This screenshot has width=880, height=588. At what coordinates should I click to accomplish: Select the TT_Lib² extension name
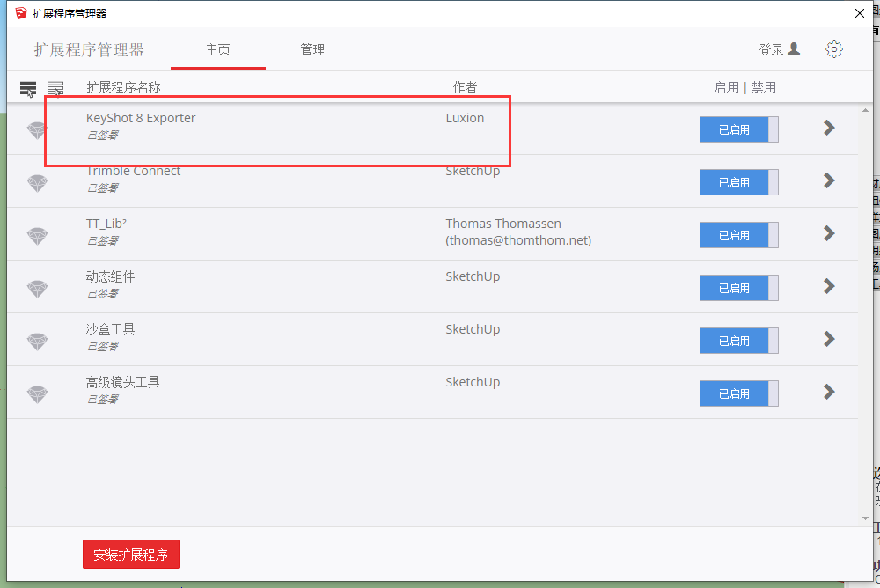106,224
